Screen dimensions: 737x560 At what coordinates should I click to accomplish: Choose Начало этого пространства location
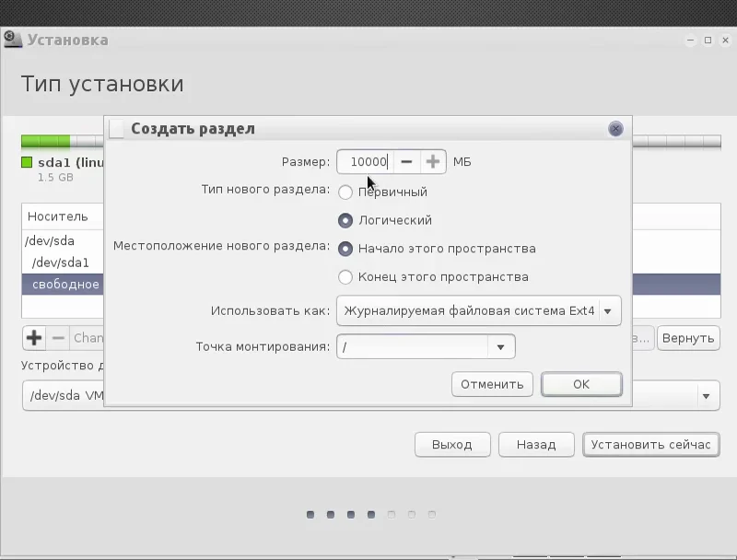[x=345, y=249]
